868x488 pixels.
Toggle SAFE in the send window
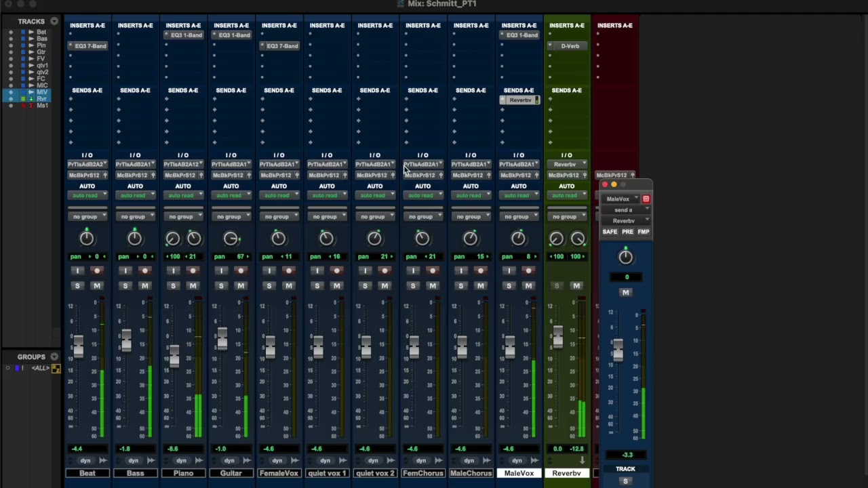[x=610, y=232]
